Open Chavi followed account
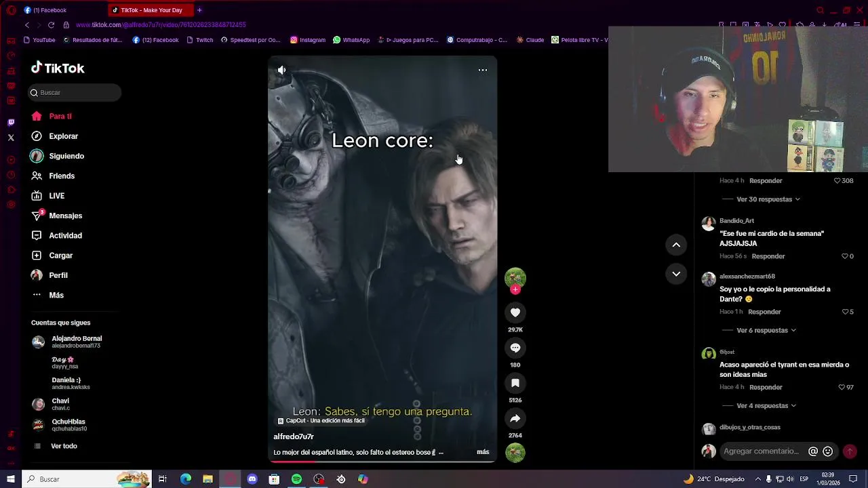 tap(52, 404)
